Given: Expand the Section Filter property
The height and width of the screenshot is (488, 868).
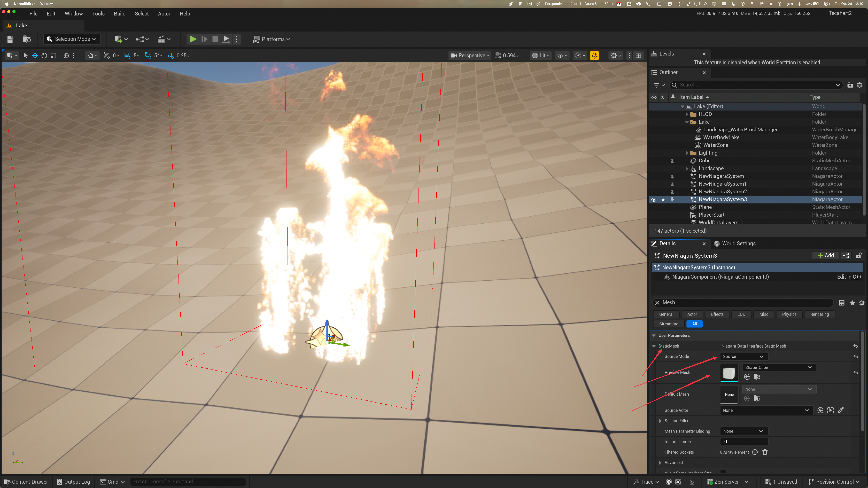Looking at the screenshot, I should click(x=660, y=421).
